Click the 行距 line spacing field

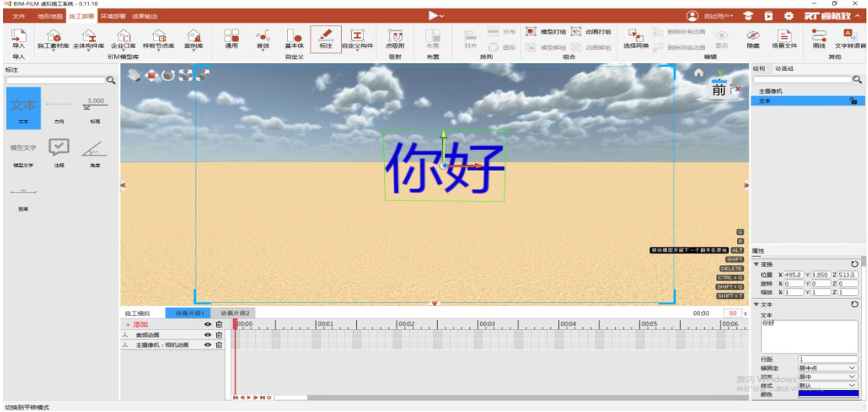pyautogui.click(x=827, y=360)
